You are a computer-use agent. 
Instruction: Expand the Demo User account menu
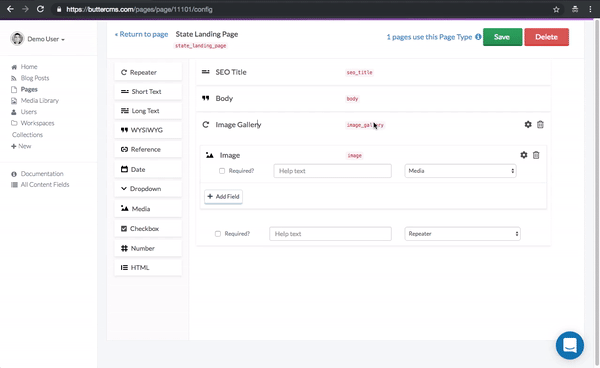(46, 39)
